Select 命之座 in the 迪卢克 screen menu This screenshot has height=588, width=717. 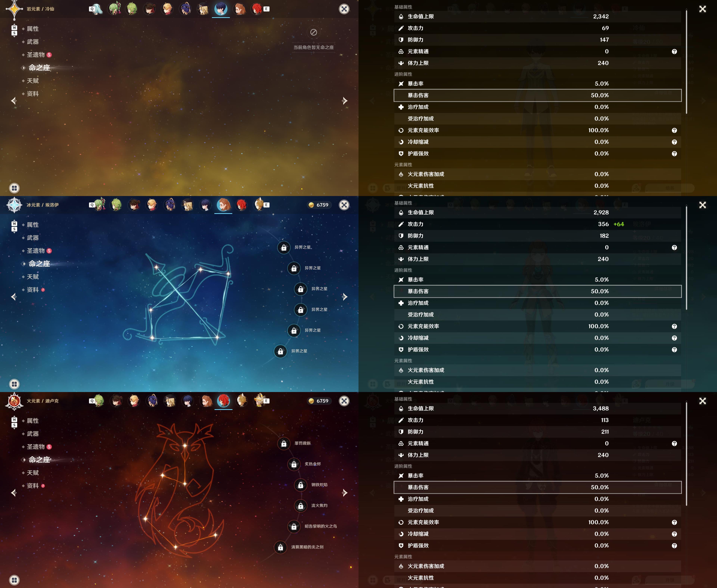coord(39,460)
